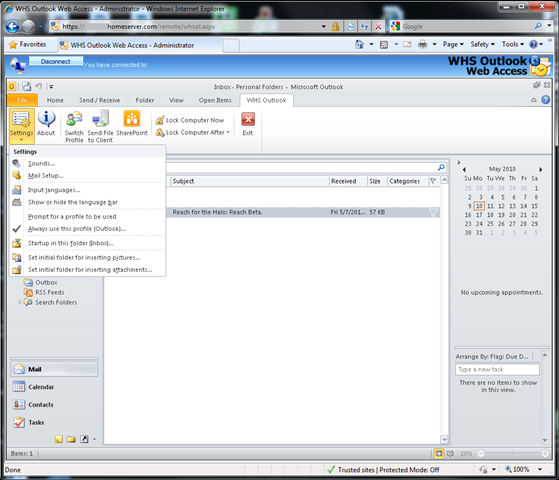Click the Folder List icon in navigation footer

pos(71,439)
